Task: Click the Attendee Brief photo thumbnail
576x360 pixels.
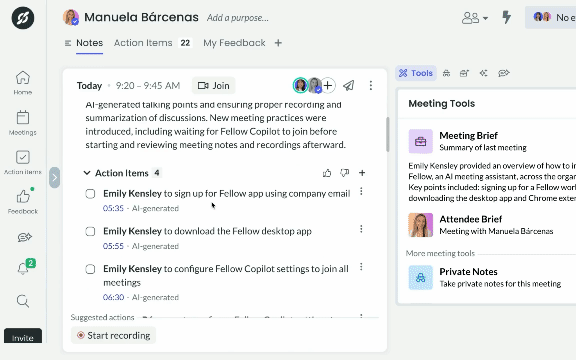Action: 421,225
